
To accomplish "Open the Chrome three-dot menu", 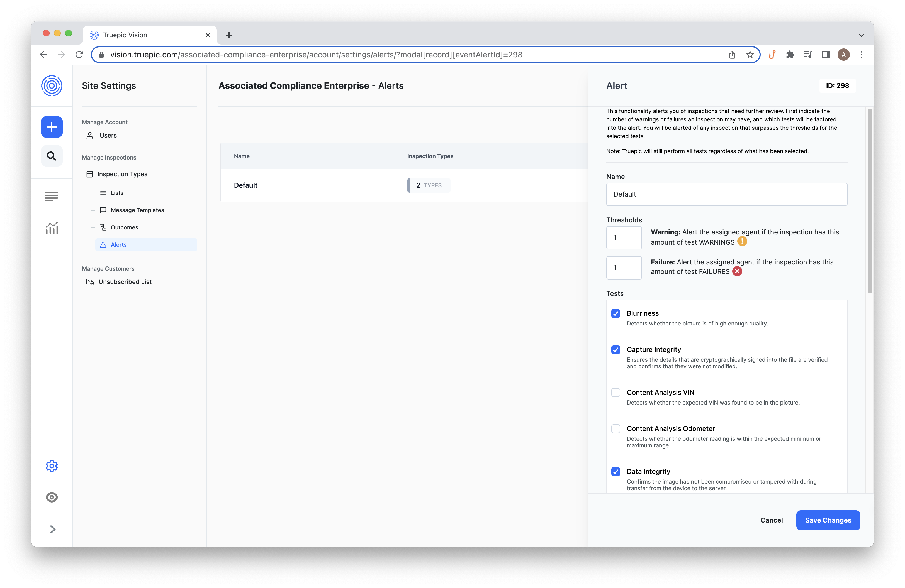I will click(861, 55).
